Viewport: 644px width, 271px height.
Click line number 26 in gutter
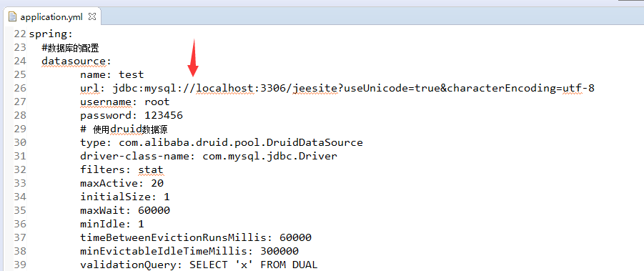19,88
